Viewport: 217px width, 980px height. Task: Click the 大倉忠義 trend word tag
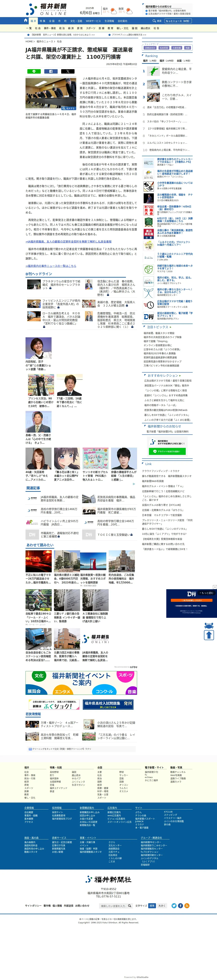[x=177, y=48]
